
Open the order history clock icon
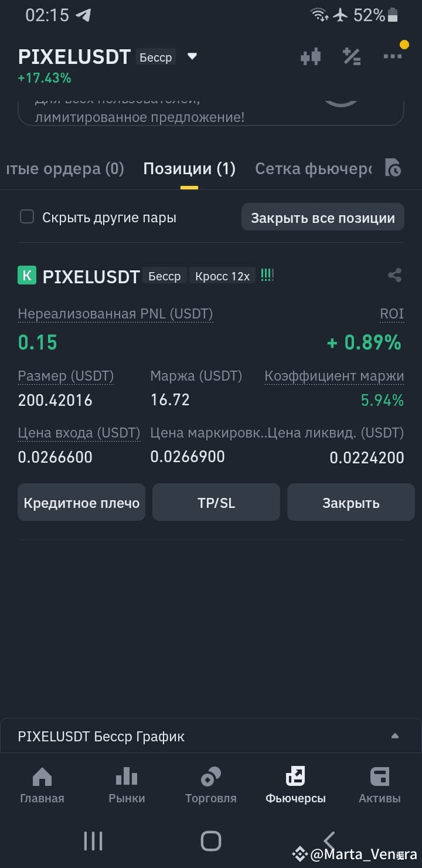tap(393, 168)
